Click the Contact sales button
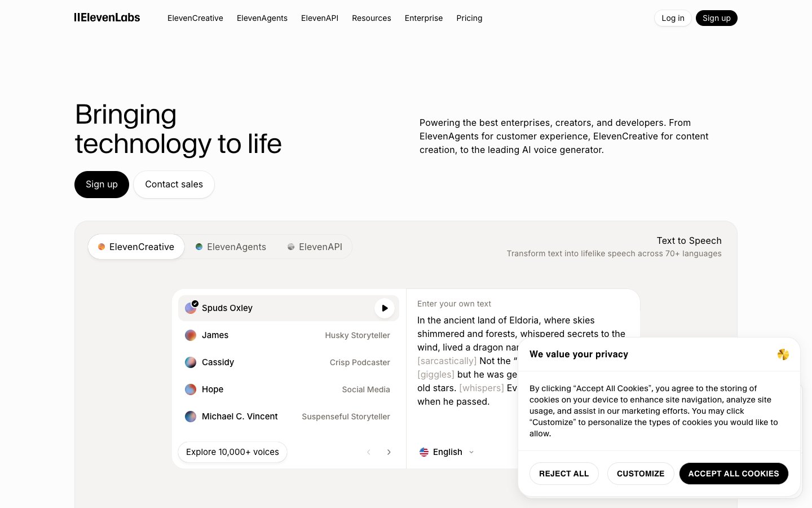 tap(174, 184)
